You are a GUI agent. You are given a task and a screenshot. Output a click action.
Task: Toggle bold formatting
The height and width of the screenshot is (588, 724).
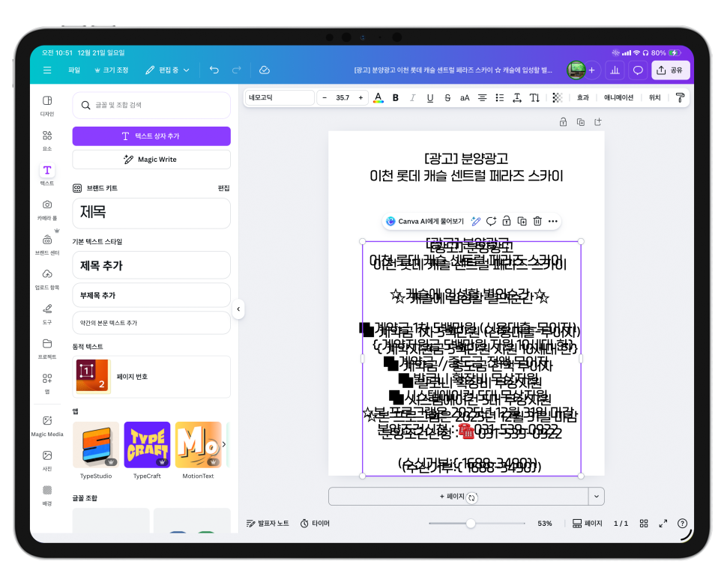pyautogui.click(x=396, y=98)
